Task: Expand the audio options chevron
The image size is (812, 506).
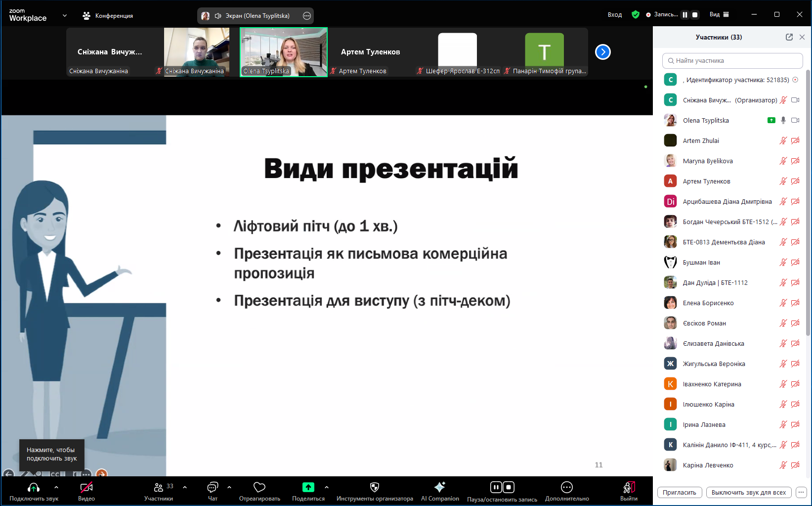Action: (x=56, y=487)
